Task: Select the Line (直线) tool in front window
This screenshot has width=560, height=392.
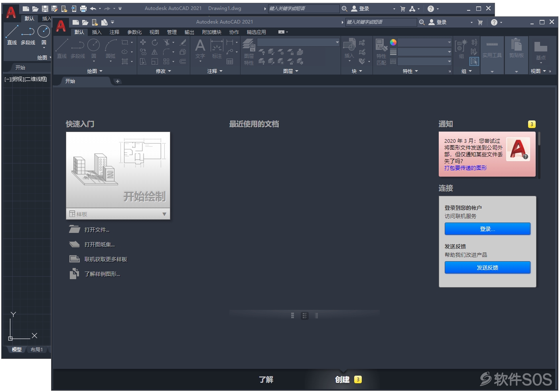Action: [x=62, y=49]
